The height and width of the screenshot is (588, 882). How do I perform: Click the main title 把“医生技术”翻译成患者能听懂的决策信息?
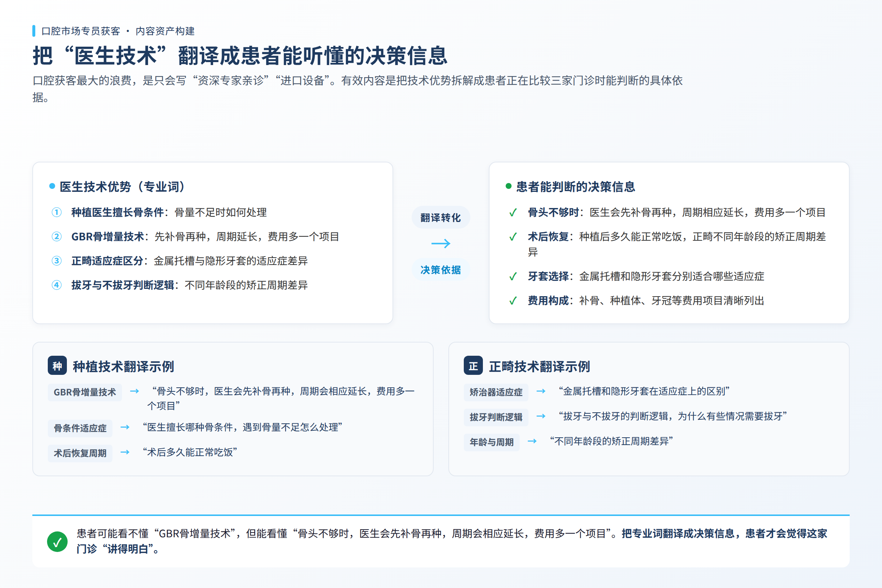pyautogui.click(x=240, y=55)
